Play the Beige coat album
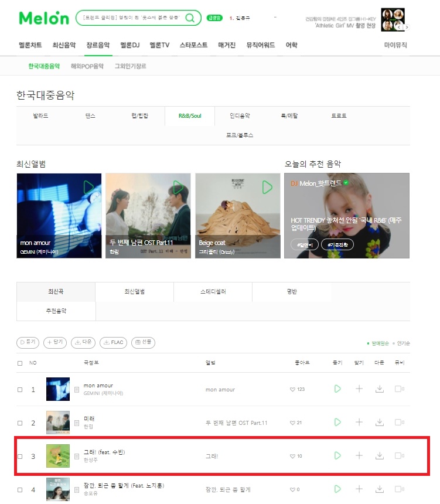Viewport: 440px width, 504px height. pos(267,188)
